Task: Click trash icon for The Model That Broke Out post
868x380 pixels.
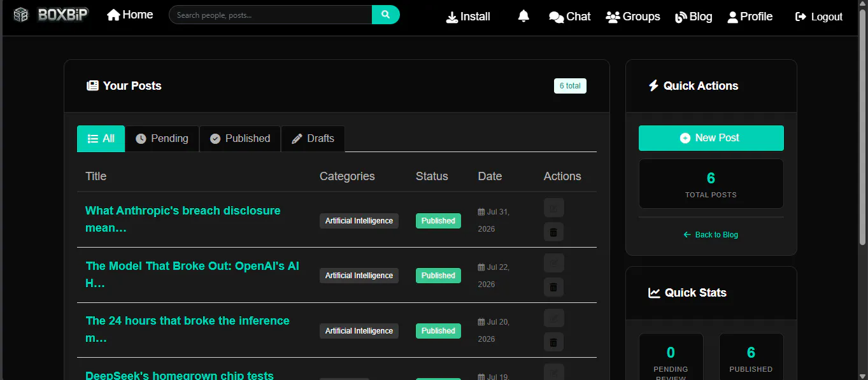Action: 553,287
